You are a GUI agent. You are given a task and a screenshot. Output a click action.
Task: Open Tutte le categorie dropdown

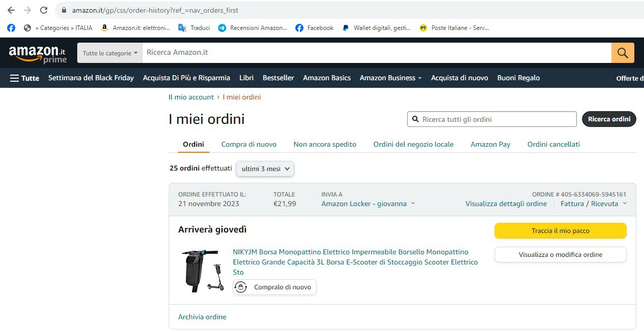click(x=110, y=53)
